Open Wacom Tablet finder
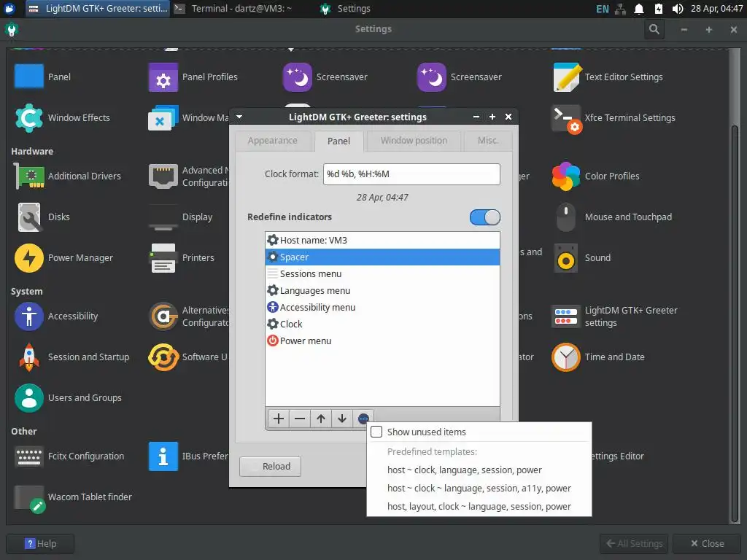 pyautogui.click(x=29, y=497)
